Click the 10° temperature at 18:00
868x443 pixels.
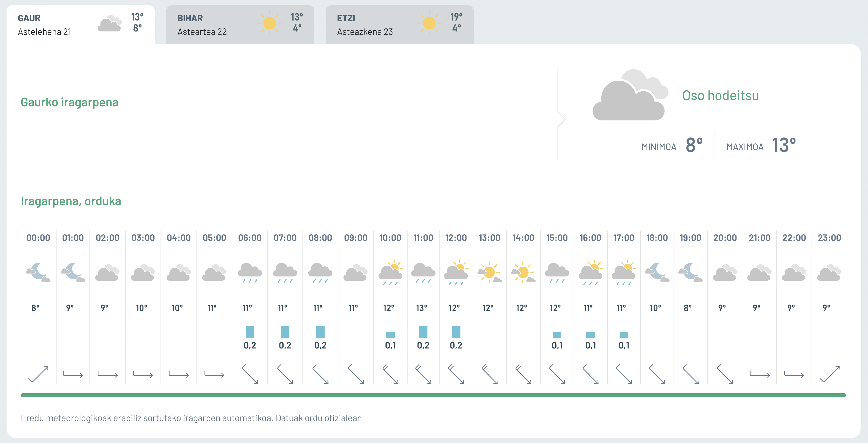pyautogui.click(x=655, y=308)
